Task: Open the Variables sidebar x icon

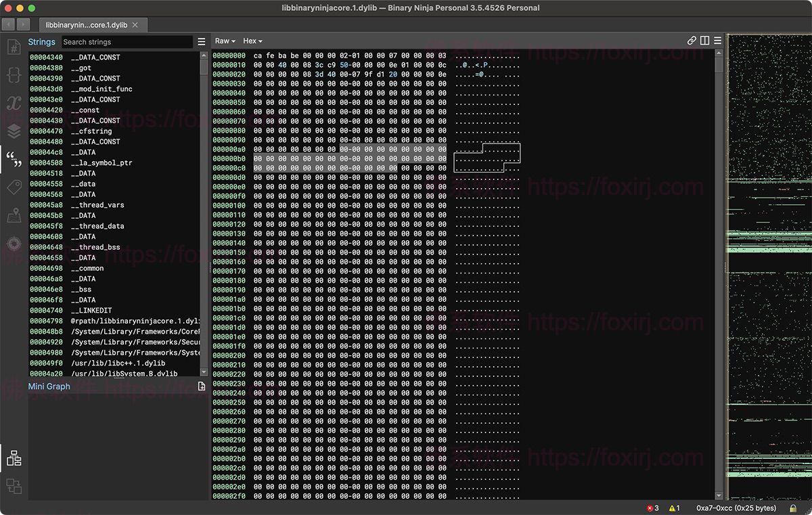Action: click(14, 103)
